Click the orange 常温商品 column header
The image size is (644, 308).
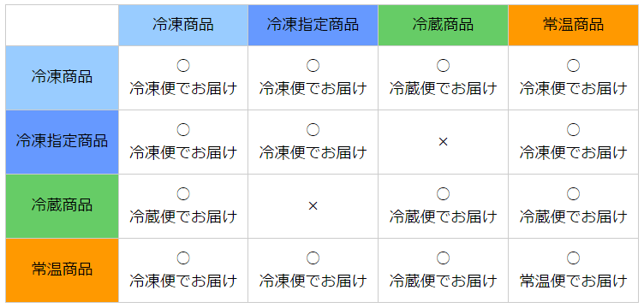click(574, 25)
